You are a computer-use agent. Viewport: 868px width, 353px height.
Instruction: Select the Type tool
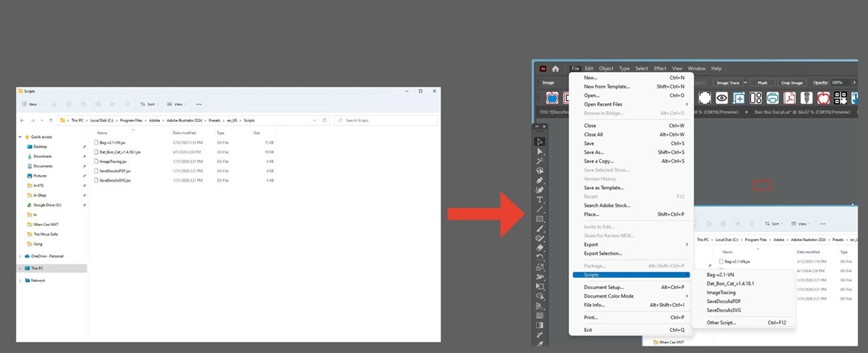[x=540, y=200]
